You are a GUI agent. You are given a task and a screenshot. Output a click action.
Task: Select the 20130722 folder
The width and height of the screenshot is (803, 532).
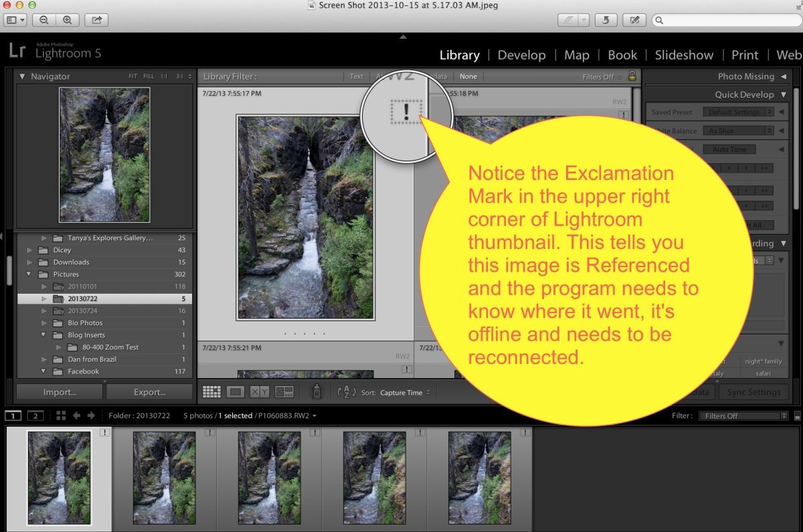[x=104, y=299]
